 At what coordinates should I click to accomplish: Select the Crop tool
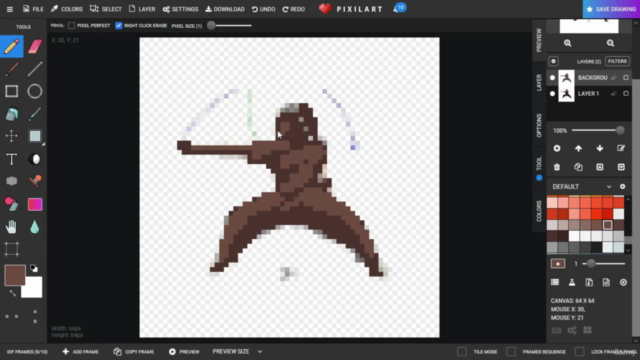pyautogui.click(x=12, y=249)
